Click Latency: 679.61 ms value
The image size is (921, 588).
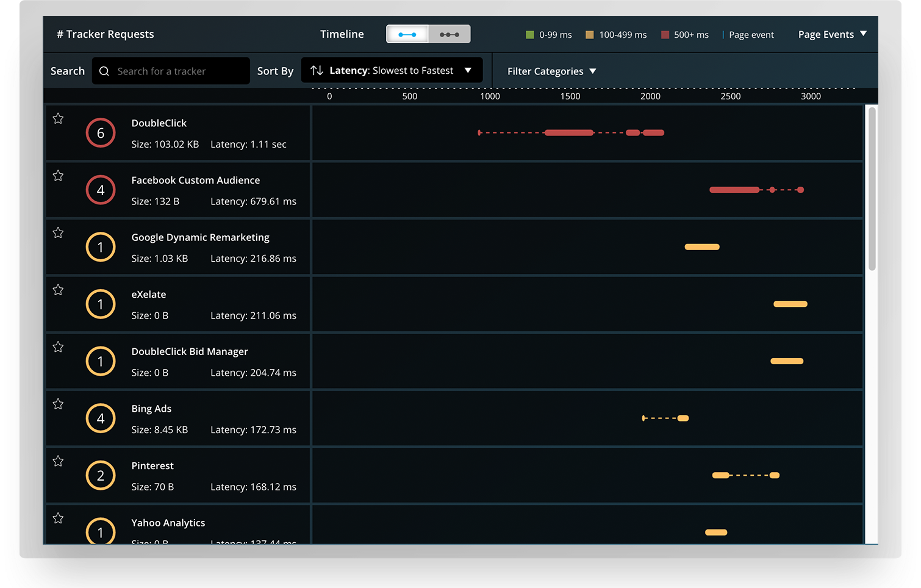pyautogui.click(x=253, y=201)
